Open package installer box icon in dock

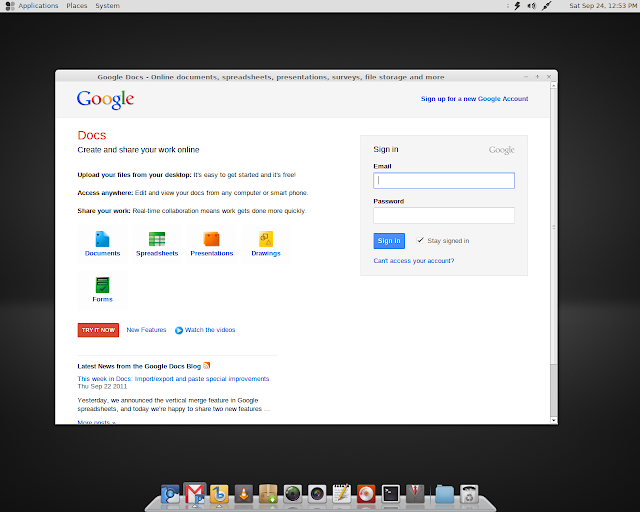[268, 494]
